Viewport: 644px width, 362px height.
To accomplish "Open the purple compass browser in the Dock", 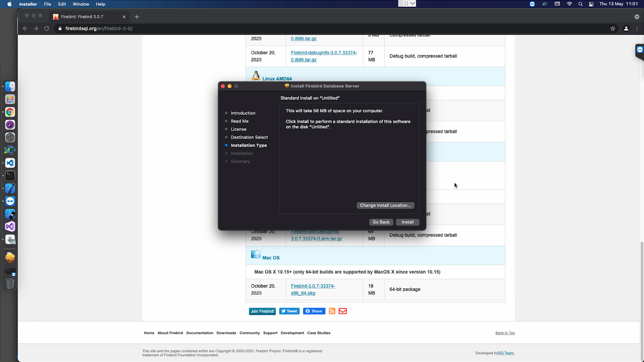I will click(x=10, y=125).
